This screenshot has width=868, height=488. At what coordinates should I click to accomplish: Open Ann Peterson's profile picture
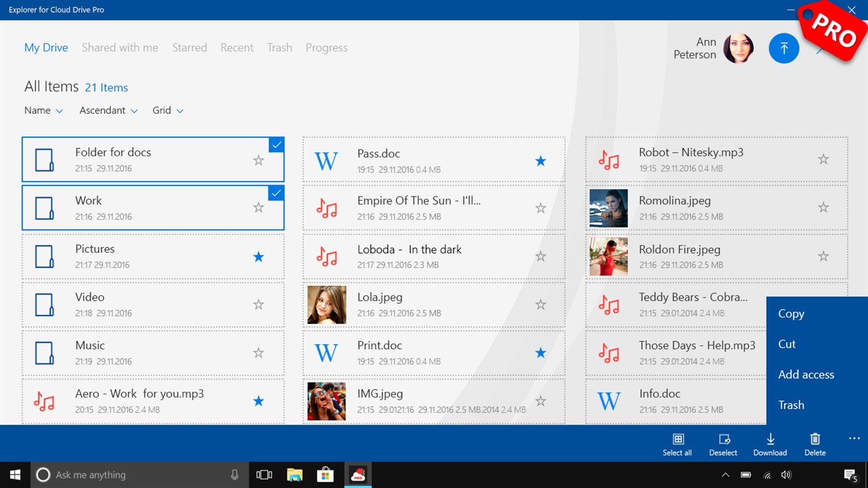[740, 48]
